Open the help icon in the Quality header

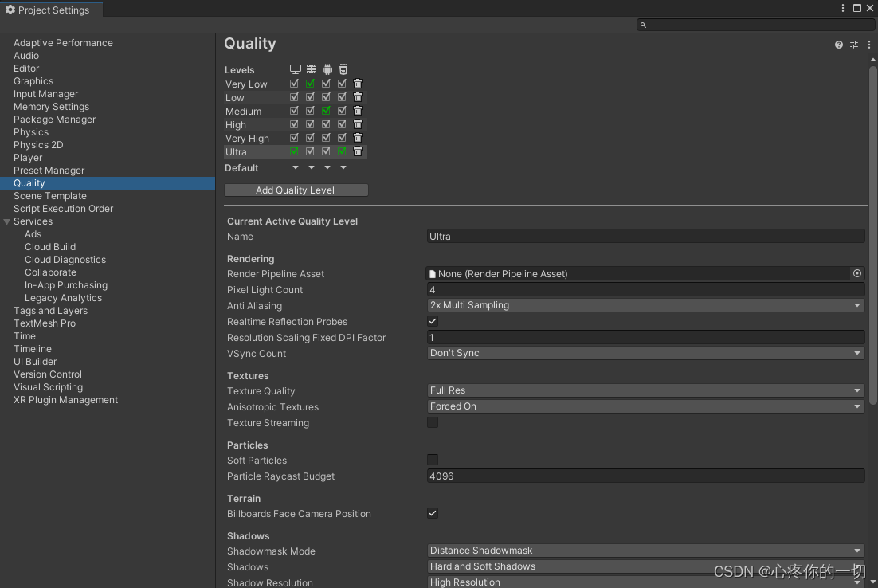coord(838,45)
